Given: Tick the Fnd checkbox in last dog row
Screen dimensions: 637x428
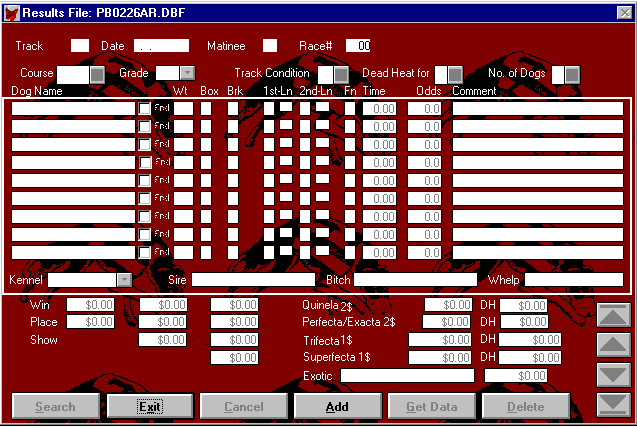Looking at the screenshot, I should tap(145, 252).
